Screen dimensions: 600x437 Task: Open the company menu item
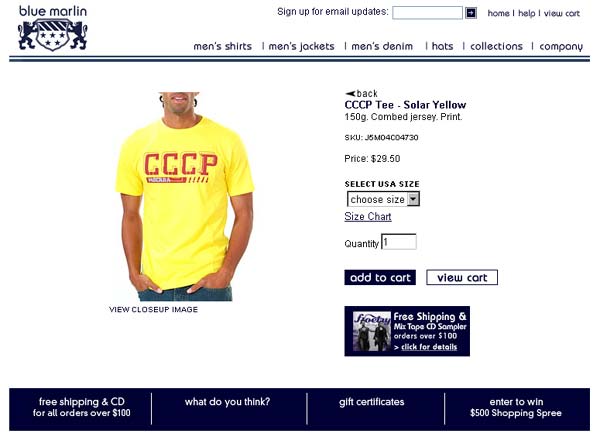pyautogui.click(x=561, y=47)
